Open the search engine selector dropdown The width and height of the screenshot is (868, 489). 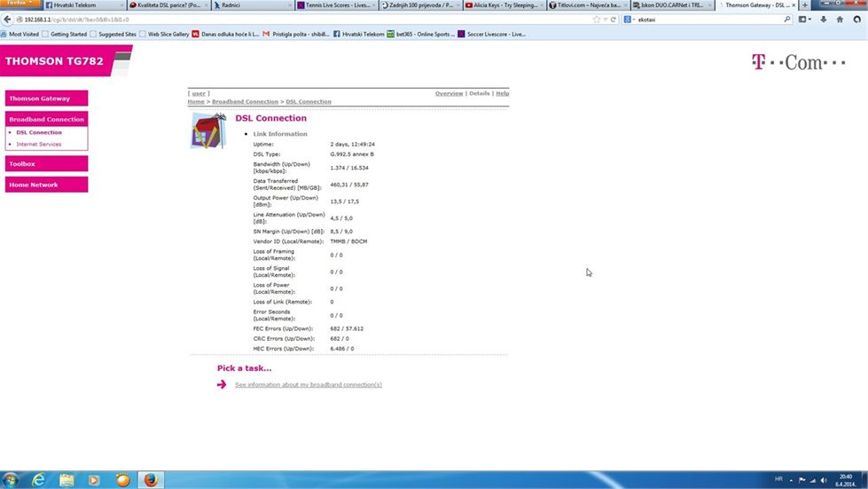point(629,20)
